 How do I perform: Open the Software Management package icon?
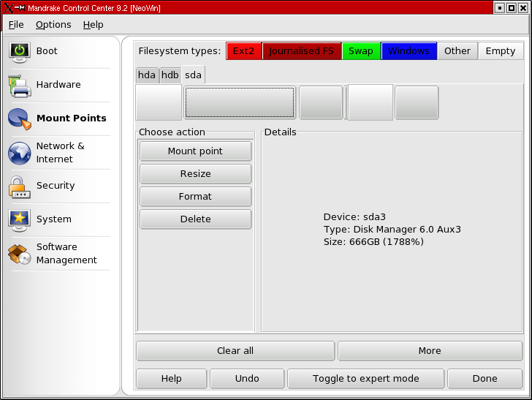pyautogui.click(x=19, y=254)
